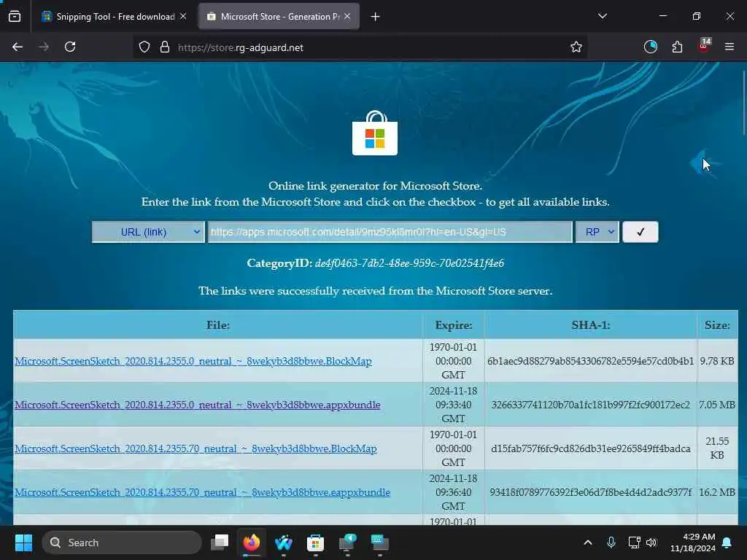Open the circular extension icon beside extensions
The image size is (747, 560).
(650, 47)
